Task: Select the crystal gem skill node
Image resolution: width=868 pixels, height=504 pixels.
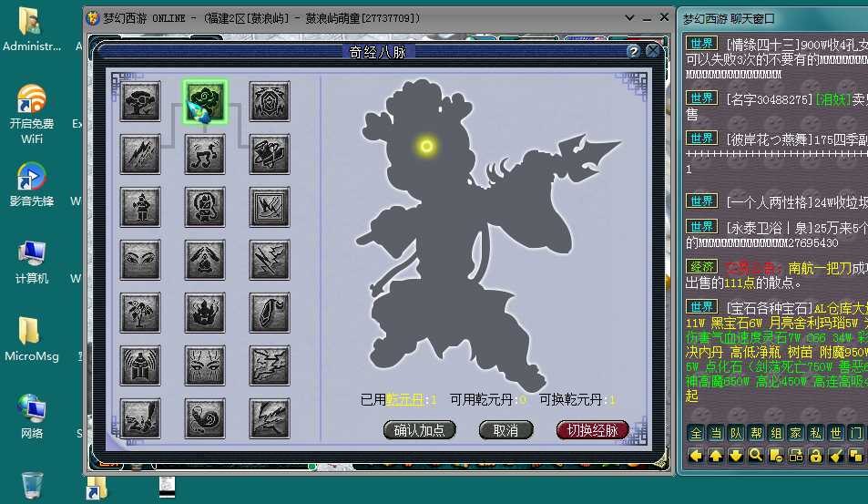Action: [x=270, y=313]
